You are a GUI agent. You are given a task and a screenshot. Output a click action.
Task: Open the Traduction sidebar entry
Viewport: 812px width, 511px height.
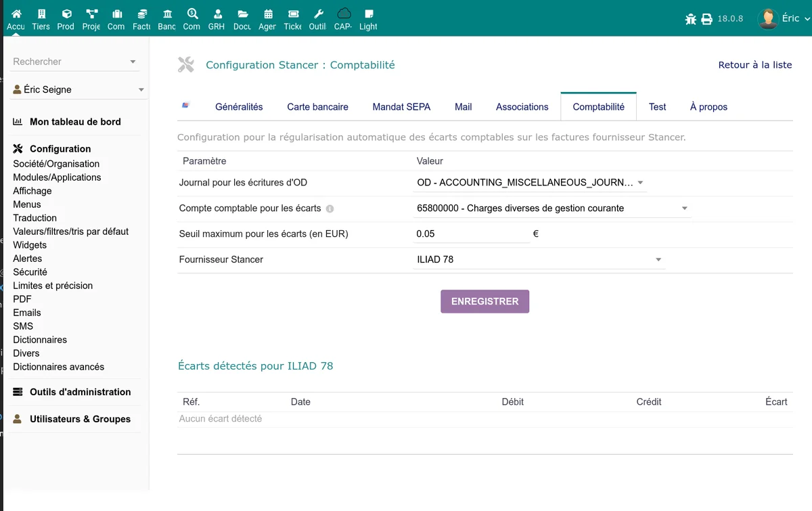click(35, 218)
